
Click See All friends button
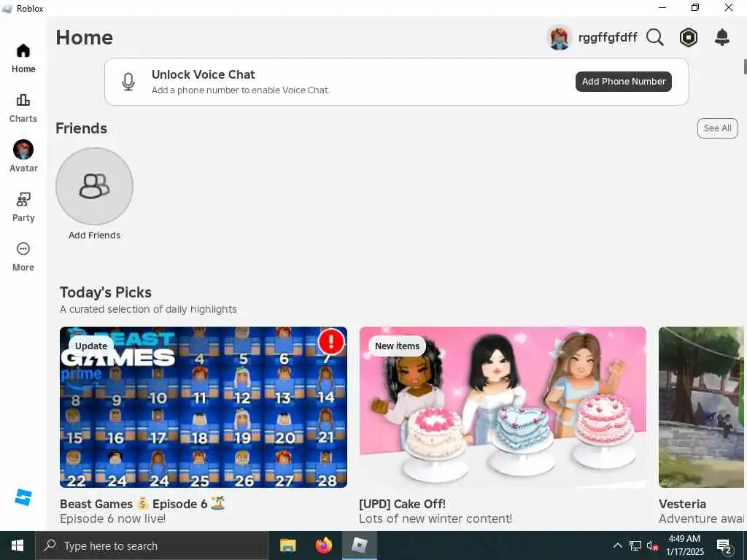click(718, 128)
